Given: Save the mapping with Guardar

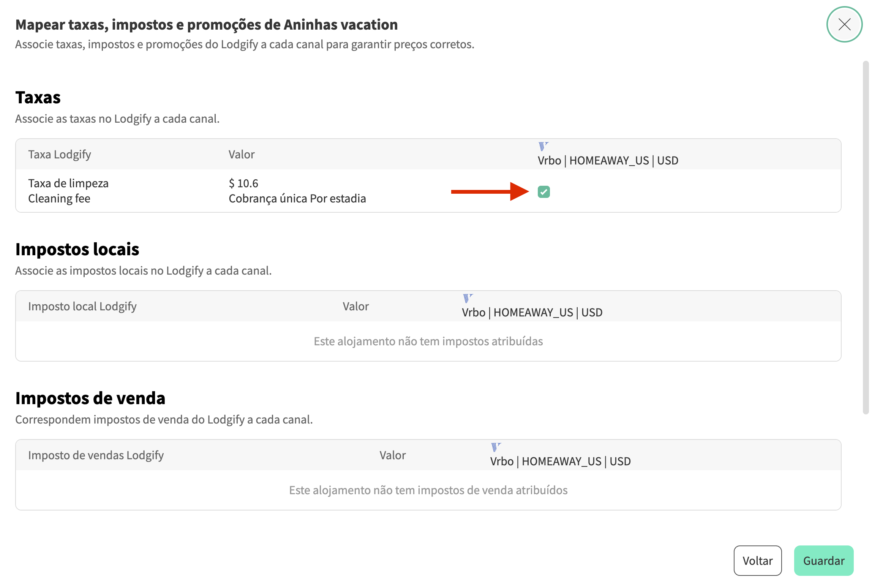Looking at the screenshot, I should 823,561.
